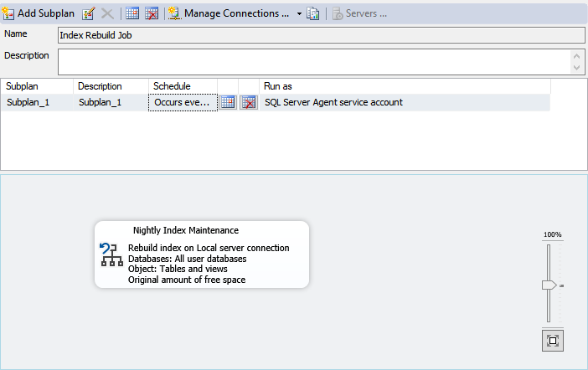The image size is (588, 370).
Task: Remove the schedule using the row's delete icon
Action: click(249, 102)
